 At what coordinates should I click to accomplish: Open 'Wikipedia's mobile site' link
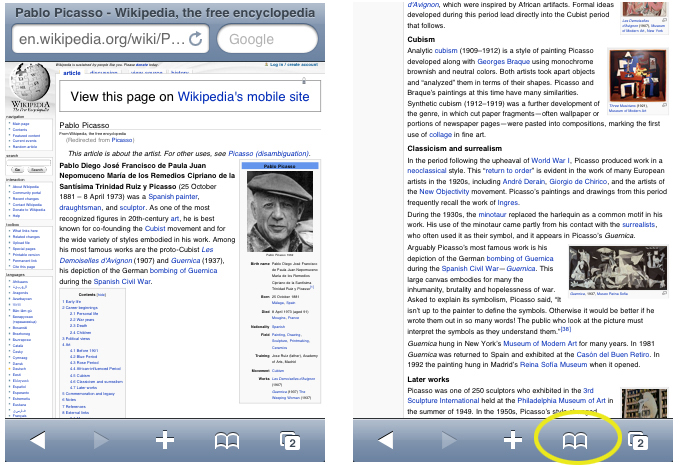coord(243,96)
